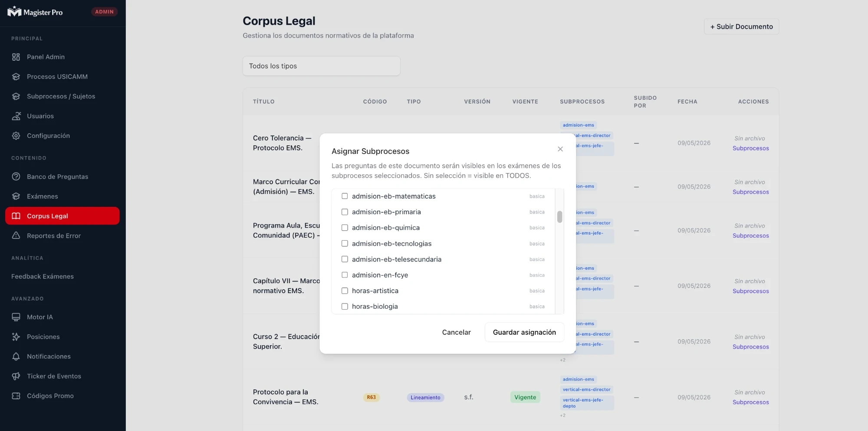Click the Banco de Preguntas icon

[16, 176]
